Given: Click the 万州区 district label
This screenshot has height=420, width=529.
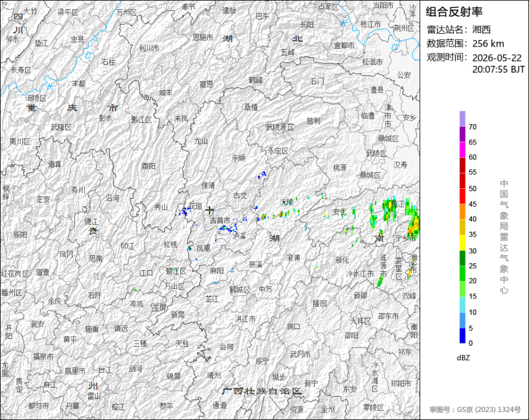Looking at the screenshot, I should click(127, 12).
